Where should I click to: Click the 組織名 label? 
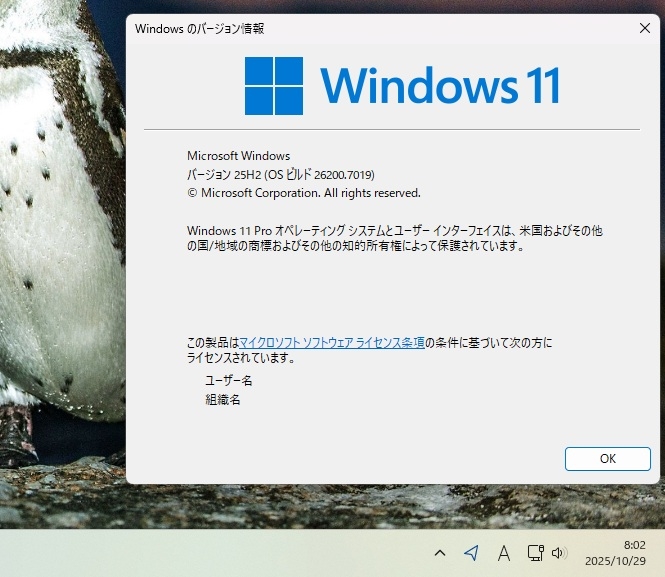click(x=223, y=399)
